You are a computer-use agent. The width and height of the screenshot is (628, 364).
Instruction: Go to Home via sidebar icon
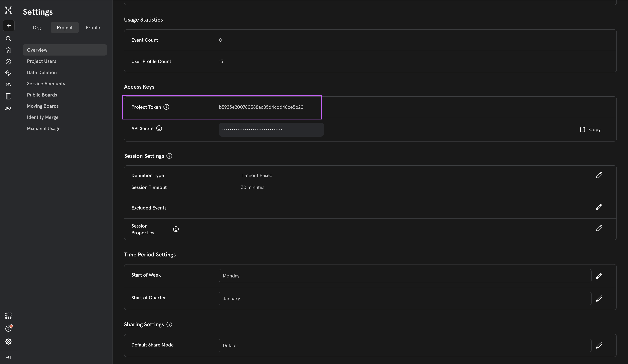pos(8,50)
